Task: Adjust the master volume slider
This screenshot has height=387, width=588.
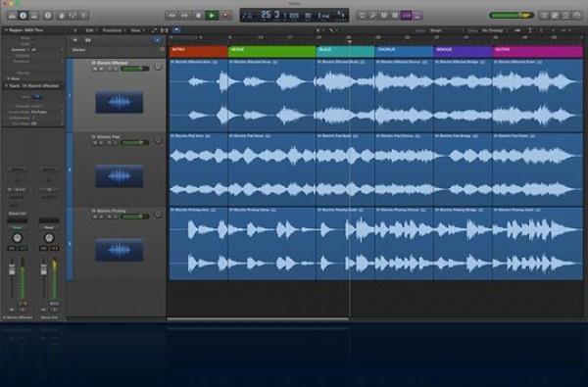Action: (512, 16)
